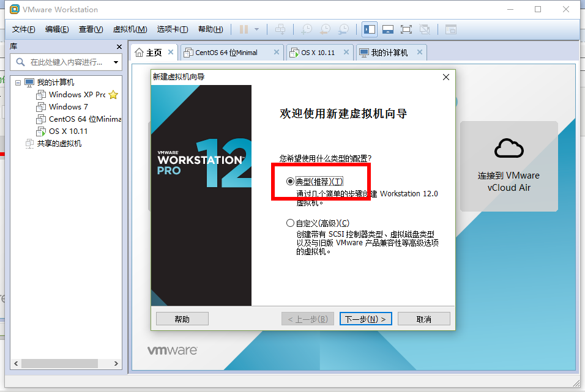Select Windows 7 in the library tree

(x=69, y=107)
